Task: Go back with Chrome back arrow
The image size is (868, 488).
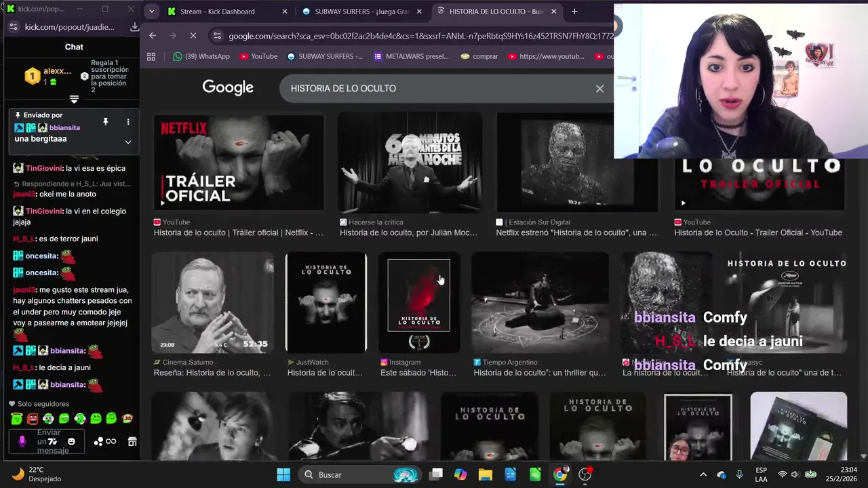Action: pos(153,35)
